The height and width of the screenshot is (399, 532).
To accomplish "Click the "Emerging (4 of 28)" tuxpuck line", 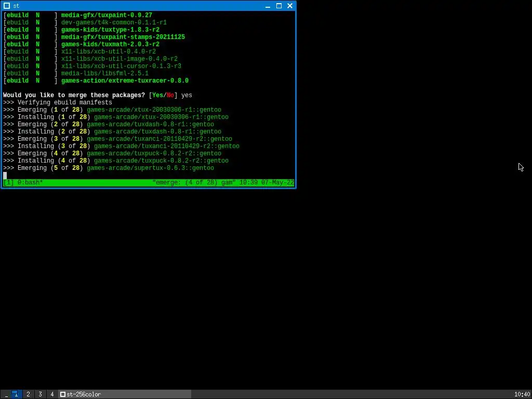I will pos(112,153).
